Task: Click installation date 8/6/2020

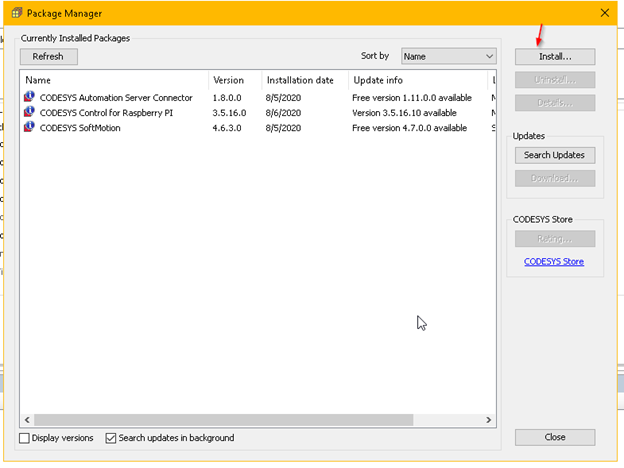Action: pyautogui.click(x=283, y=113)
